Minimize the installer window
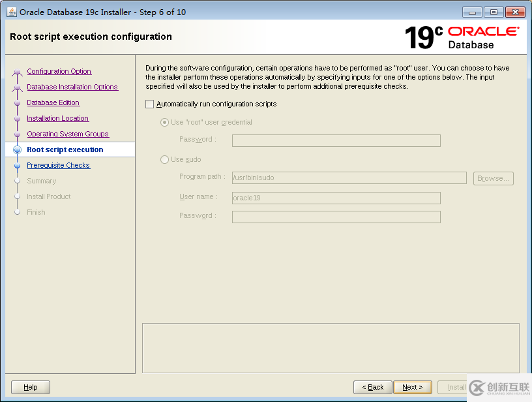532x402 pixels. point(472,12)
